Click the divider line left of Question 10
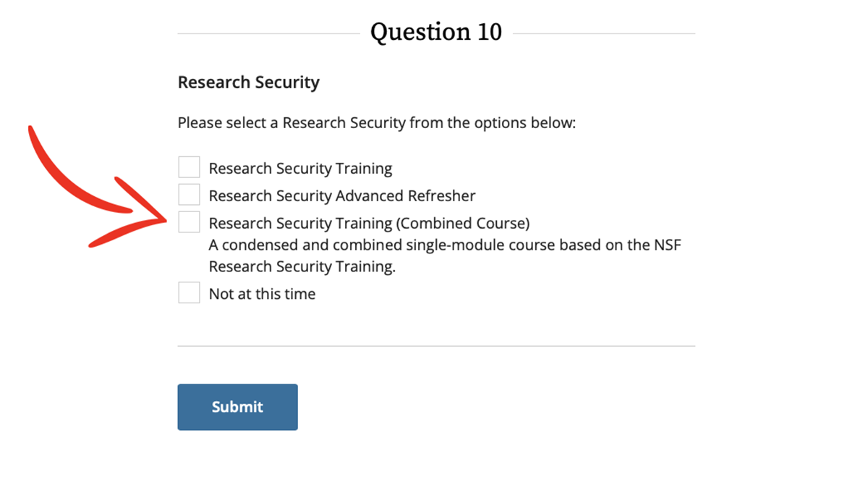The image size is (868, 477). tap(268, 33)
